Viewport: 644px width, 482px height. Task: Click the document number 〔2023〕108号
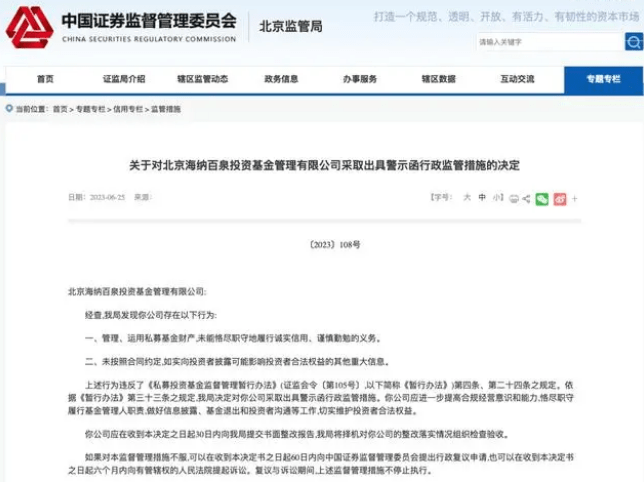point(334,245)
